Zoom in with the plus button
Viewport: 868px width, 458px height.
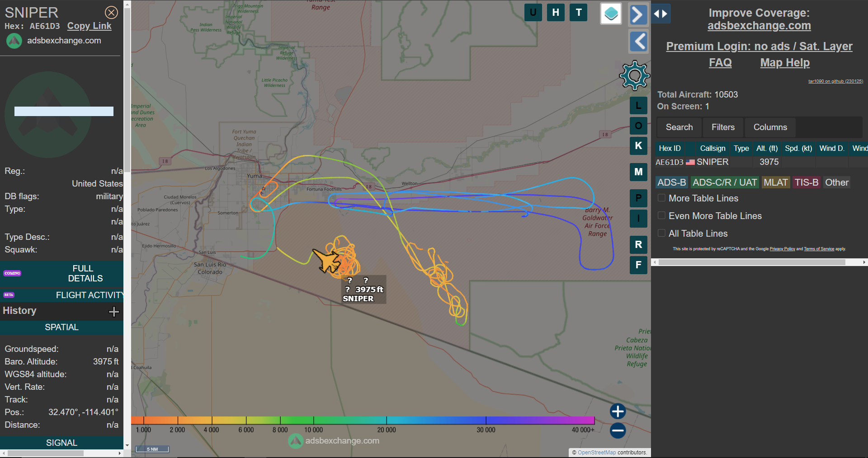[x=618, y=411]
